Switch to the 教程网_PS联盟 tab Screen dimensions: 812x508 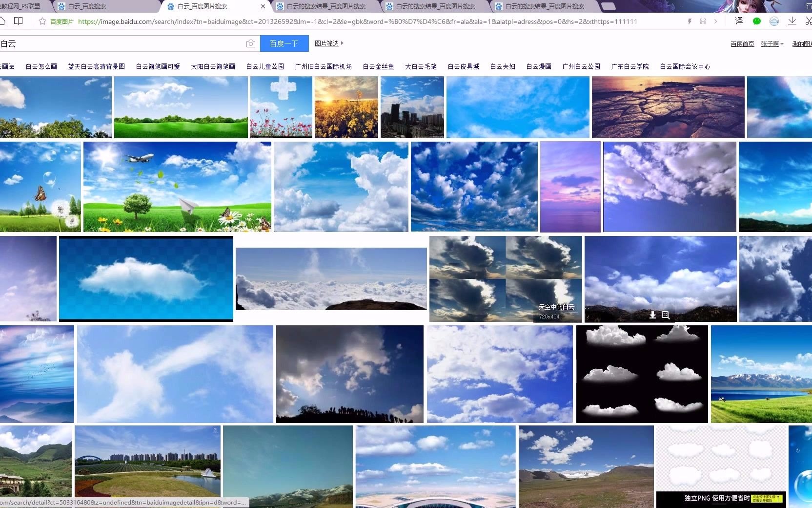point(22,6)
